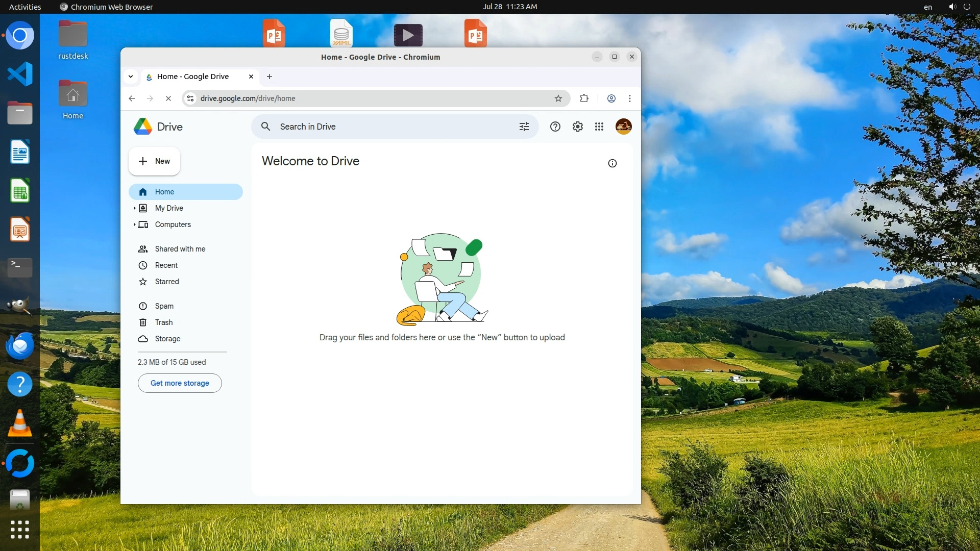Click the storage usage progress bar
Viewport: 980px width, 551px height.
point(182,352)
